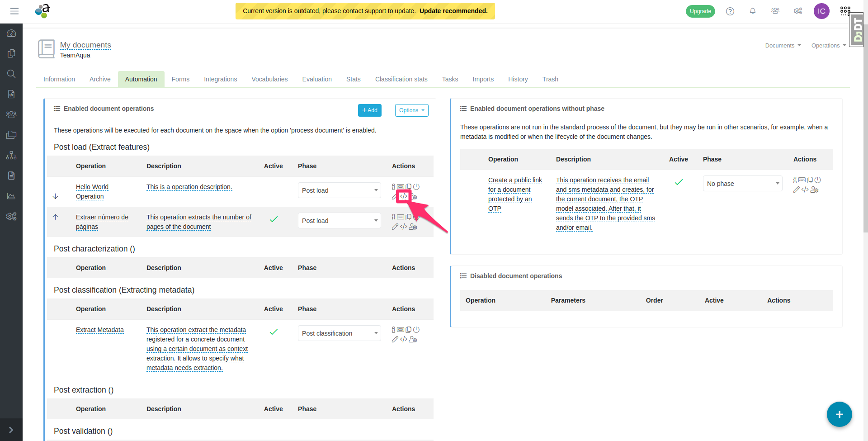The width and height of the screenshot is (868, 441).
Task: Click pencil edit icon for Extract Metadata
Action: pyautogui.click(x=395, y=339)
